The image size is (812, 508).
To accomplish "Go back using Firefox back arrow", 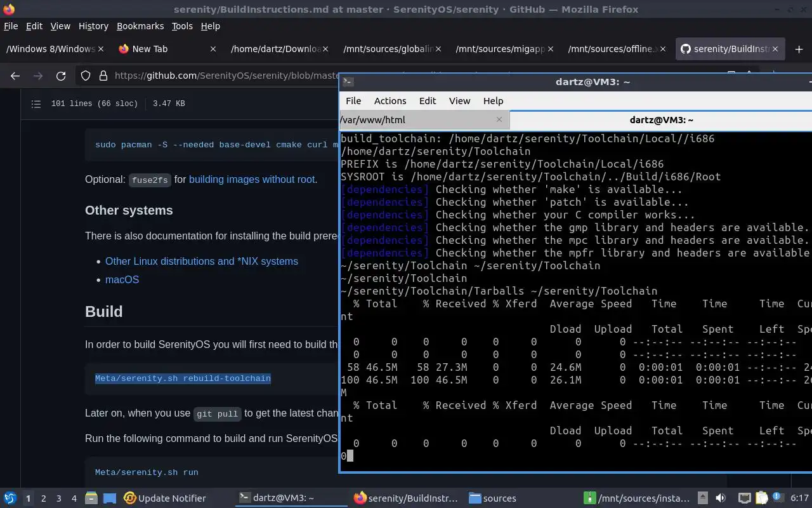I will [x=15, y=76].
